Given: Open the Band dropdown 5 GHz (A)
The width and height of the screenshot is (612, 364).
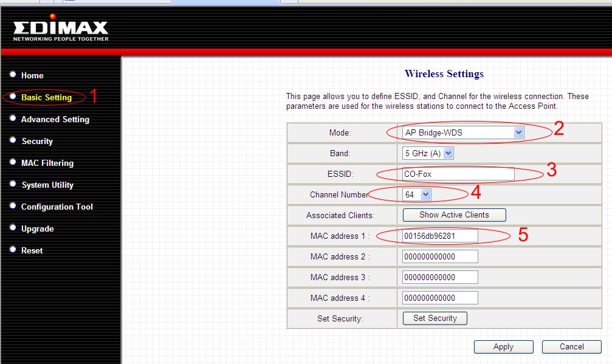Looking at the screenshot, I should pos(428,153).
